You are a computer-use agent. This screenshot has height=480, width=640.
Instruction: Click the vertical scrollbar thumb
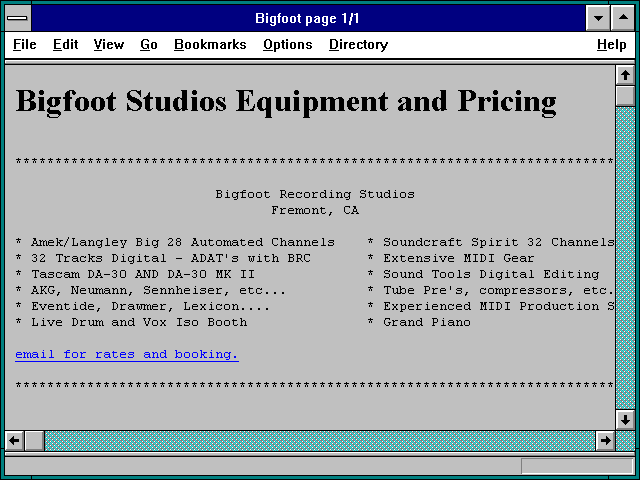point(625,96)
